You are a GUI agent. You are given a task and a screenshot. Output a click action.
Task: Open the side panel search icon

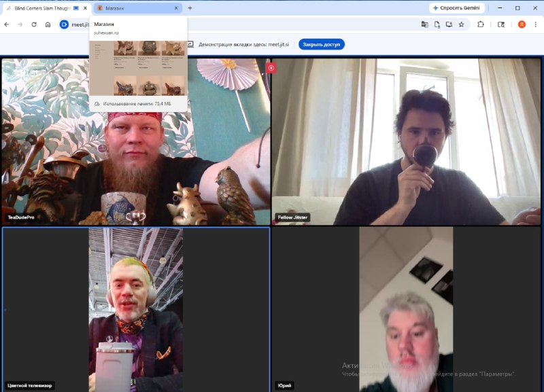pyautogui.click(x=501, y=24)
